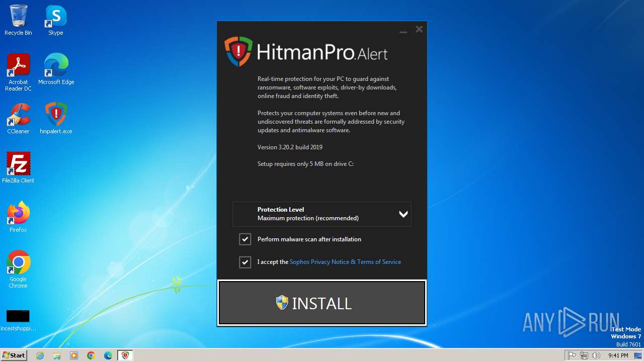Click the Windows UAC shield on INSTALL

pos(282,303)
